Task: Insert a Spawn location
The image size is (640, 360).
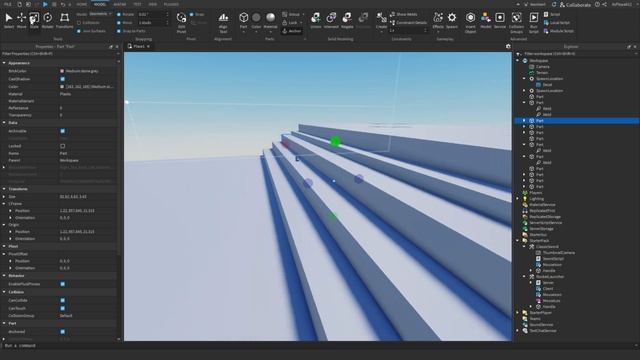Action: 452,20
